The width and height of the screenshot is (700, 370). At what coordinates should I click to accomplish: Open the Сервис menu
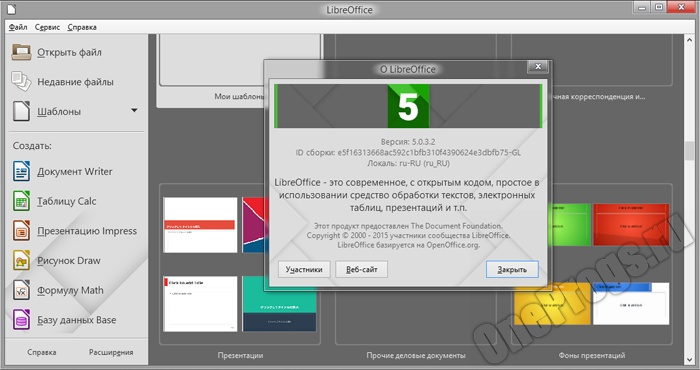click(47, 27)
